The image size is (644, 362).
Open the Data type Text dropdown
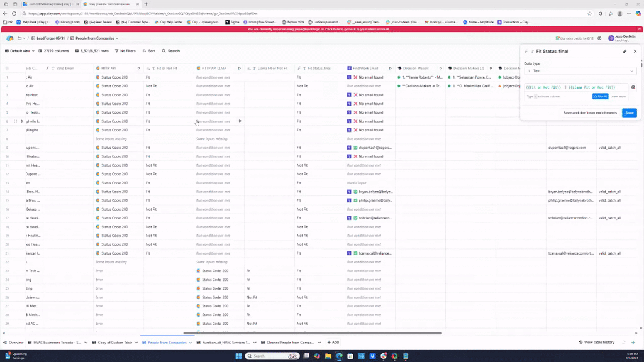[580, 71]
